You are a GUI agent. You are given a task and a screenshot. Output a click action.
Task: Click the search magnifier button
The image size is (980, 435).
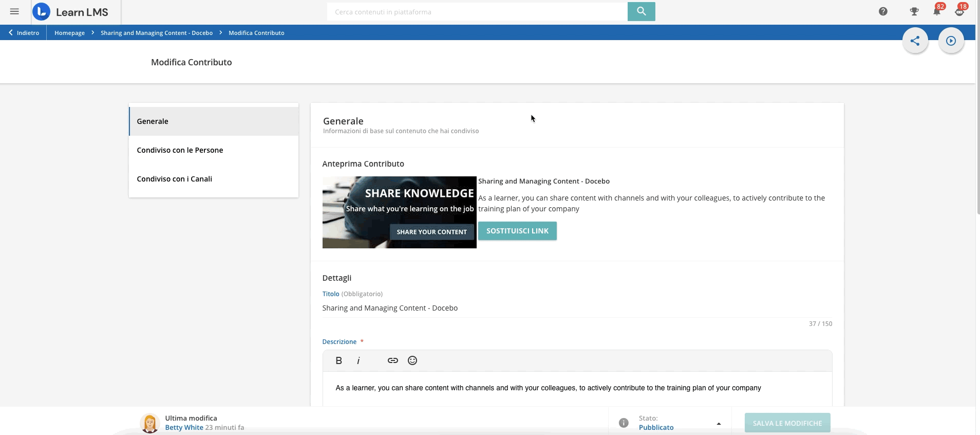(x=641, y=11)
